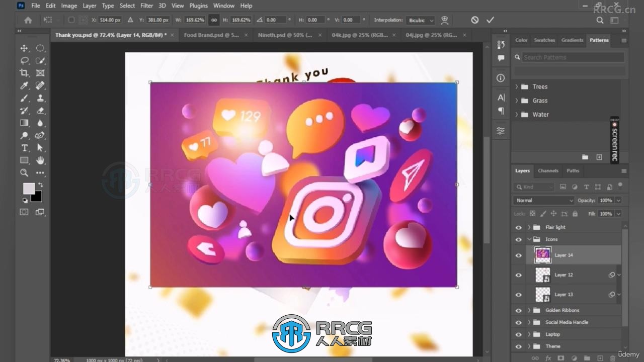Hide Layer 14
The width and height of the screenshot is (644, 362).
(519, 255)
